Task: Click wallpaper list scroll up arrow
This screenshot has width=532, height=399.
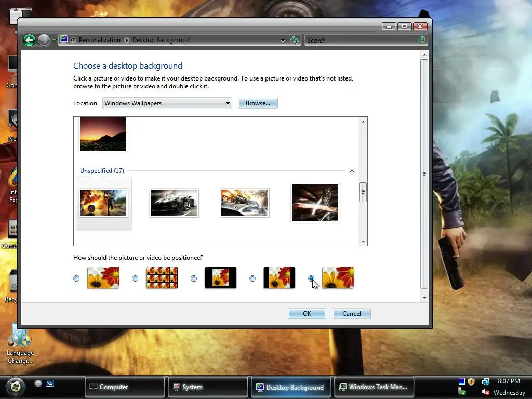Action: [x=363, y=122]
